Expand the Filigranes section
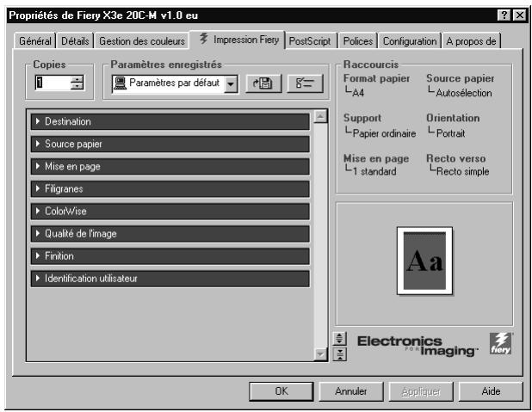Screen dimensions: 532x412 pyautogui.click(x=170, y=189)
